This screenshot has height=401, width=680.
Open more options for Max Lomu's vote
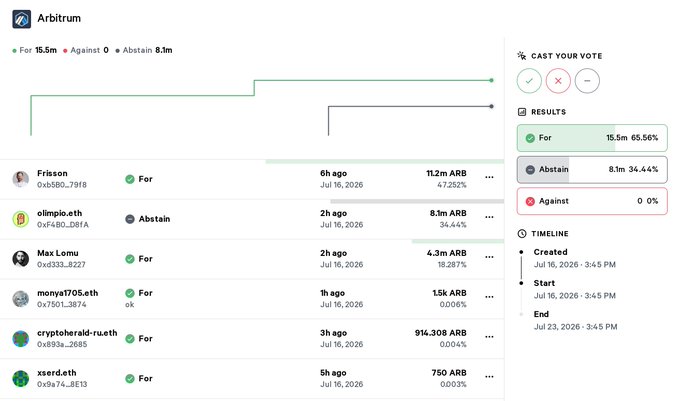pos(489,257)
